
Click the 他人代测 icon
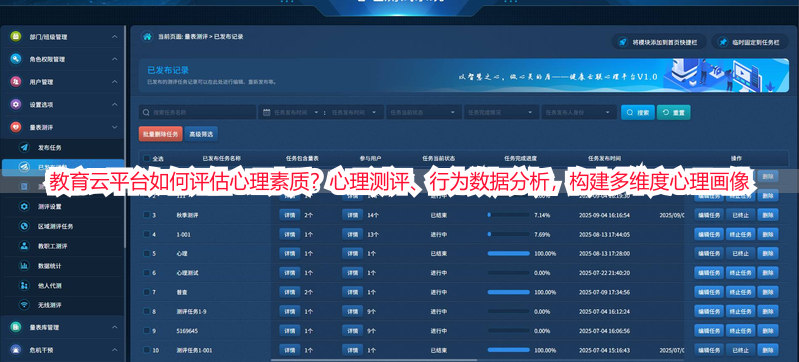click(24, 286)
